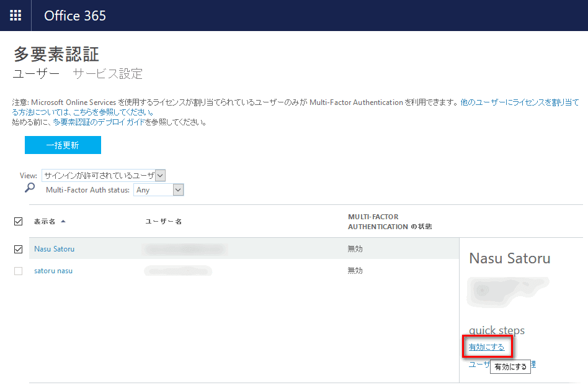The image size is (588, 390).
Task: Open the satoru nasu user link
Action: click(53, 271)
